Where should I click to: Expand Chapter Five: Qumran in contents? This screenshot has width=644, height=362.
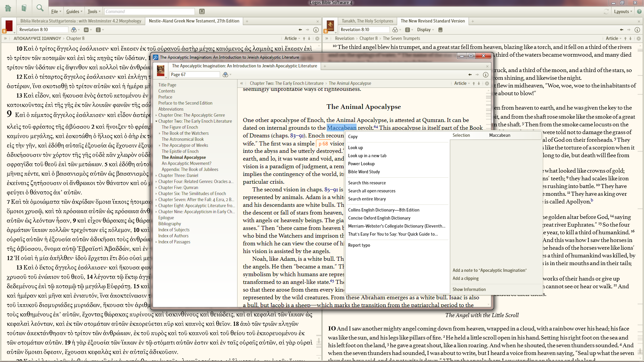[x=156, y=188]
